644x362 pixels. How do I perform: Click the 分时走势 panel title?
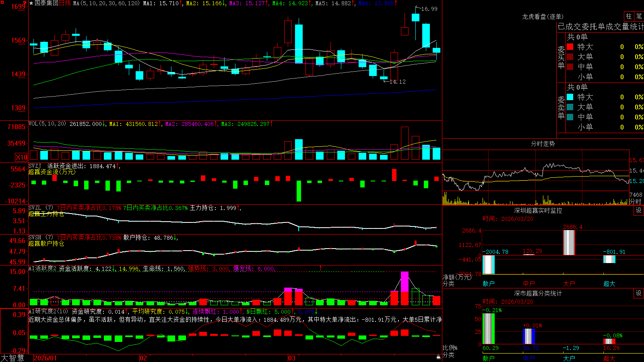tap(543, 144)
